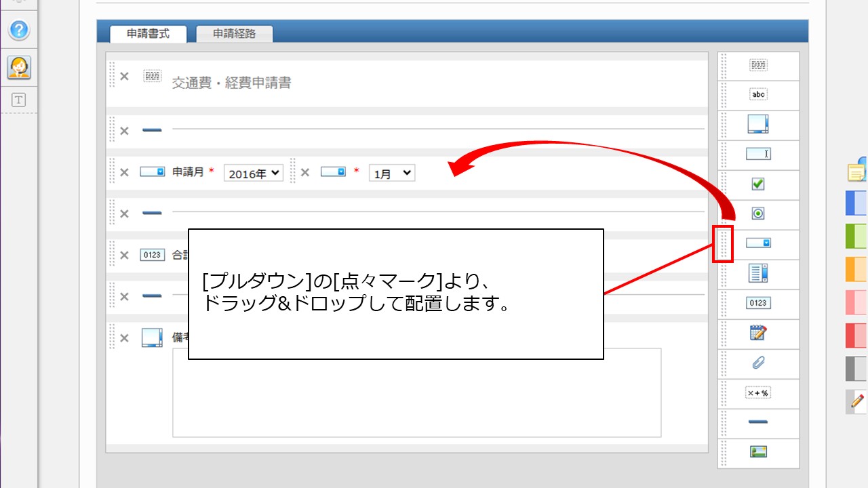Image resolution: width=868 pixels, height=488 pixels.
Task: Select the image field icon in palette
Action: click(x=758, y=452)
